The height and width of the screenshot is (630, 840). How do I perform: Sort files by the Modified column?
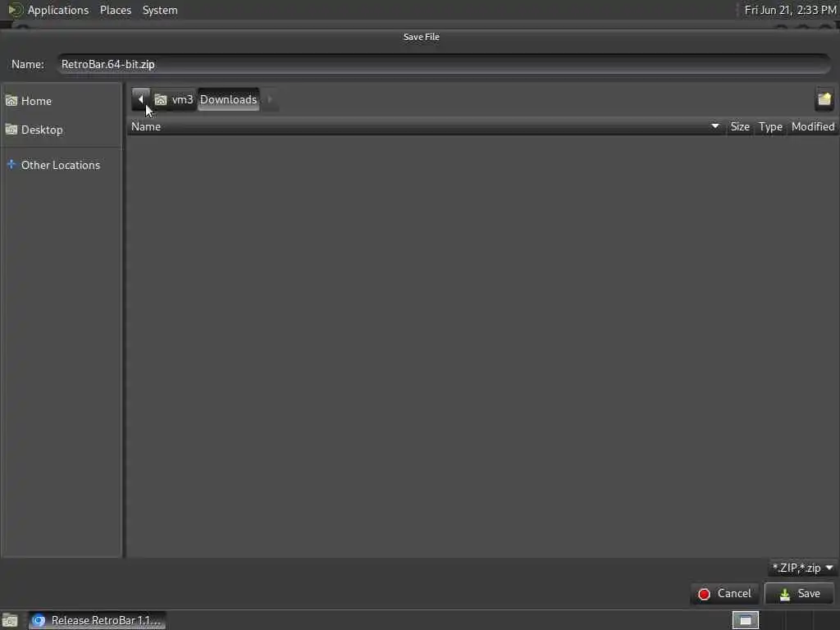pyautogui.click(x=813, y=127)
